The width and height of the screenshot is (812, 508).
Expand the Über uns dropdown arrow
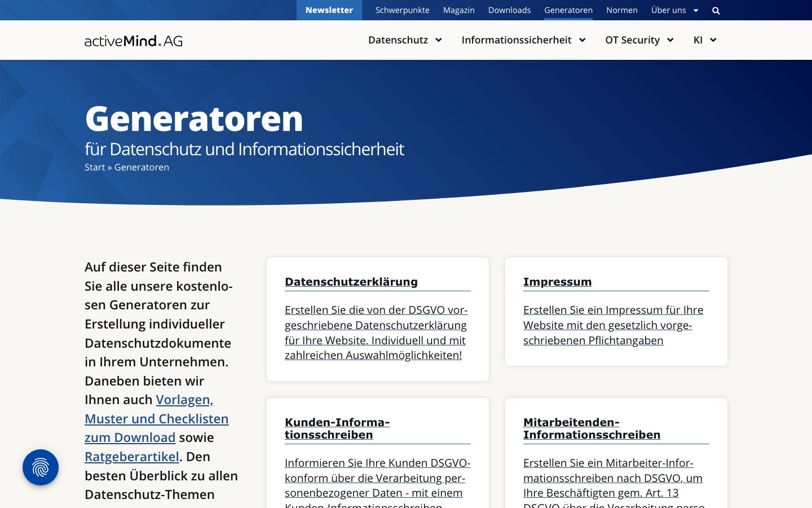tap(696, 11)
